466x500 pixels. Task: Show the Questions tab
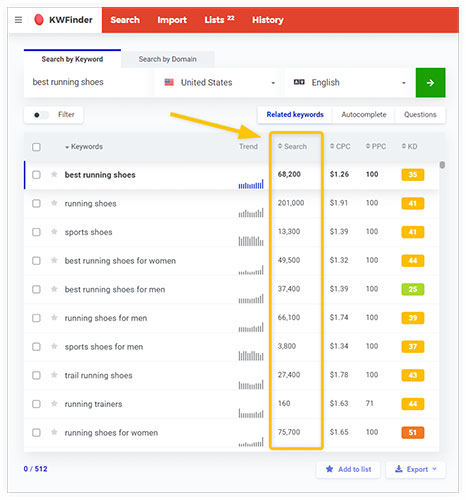[420, 115]
